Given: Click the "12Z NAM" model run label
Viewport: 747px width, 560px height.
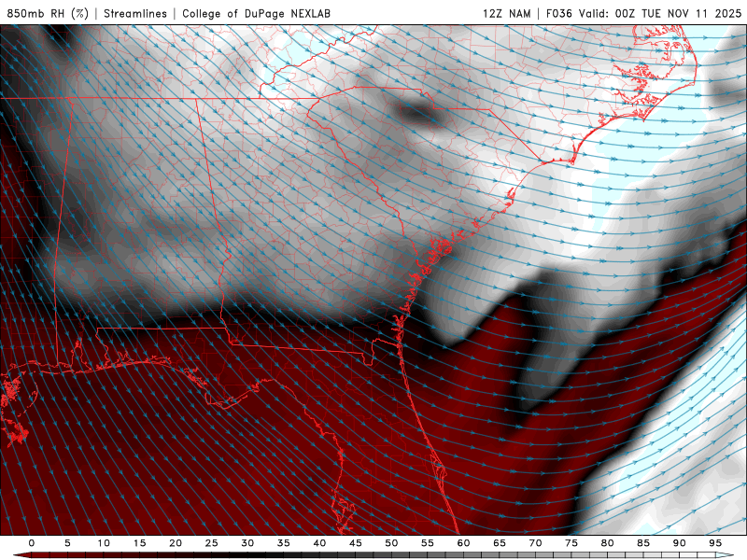Looking at the screenshot, I should [506, 13].
